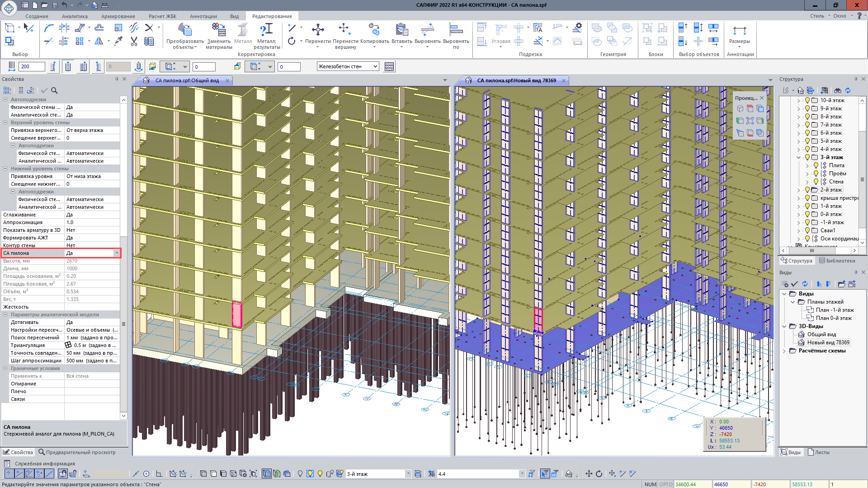Click the scissors cut tool icon
Viewport: 868px width, 488px height.
tap(134, 42)
